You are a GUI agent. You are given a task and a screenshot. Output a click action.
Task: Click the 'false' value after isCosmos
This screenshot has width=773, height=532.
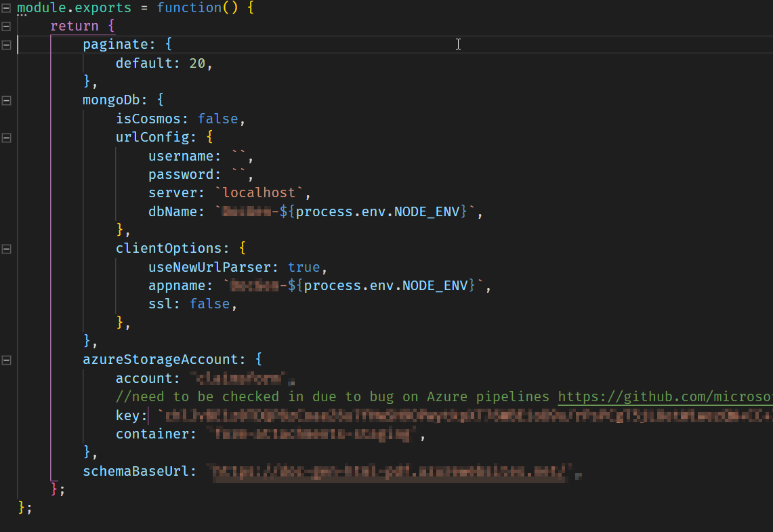point(217,119)
